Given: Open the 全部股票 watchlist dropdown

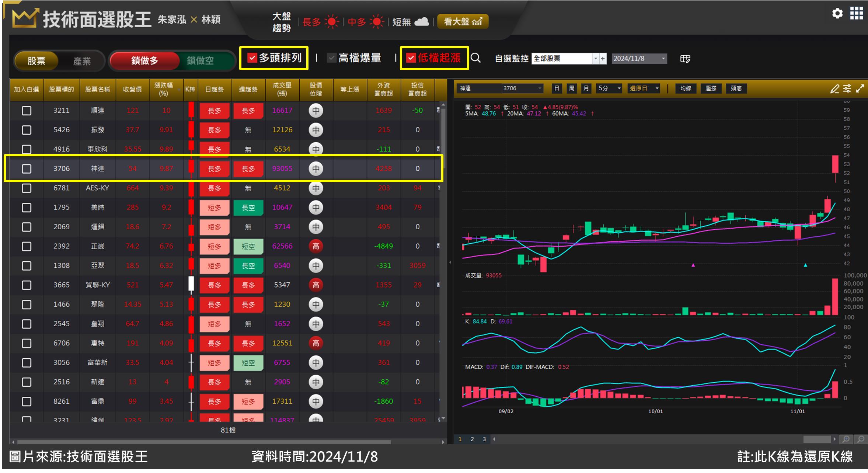Looking at the screenshot, I should pos(595,59).
